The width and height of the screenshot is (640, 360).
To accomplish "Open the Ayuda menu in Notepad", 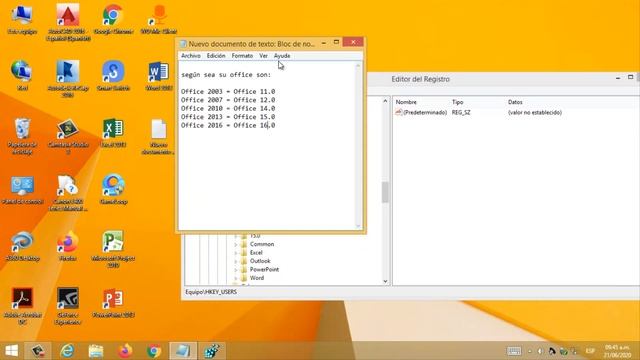I will pos(282,56).
